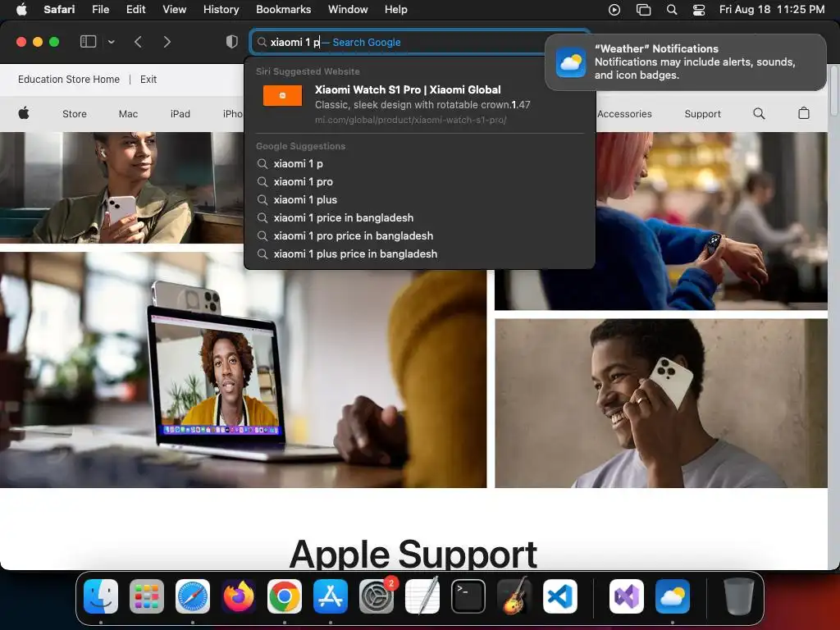Click the date and time in menu bar
This screenshot has width=840, height=630.
point(772,9)
